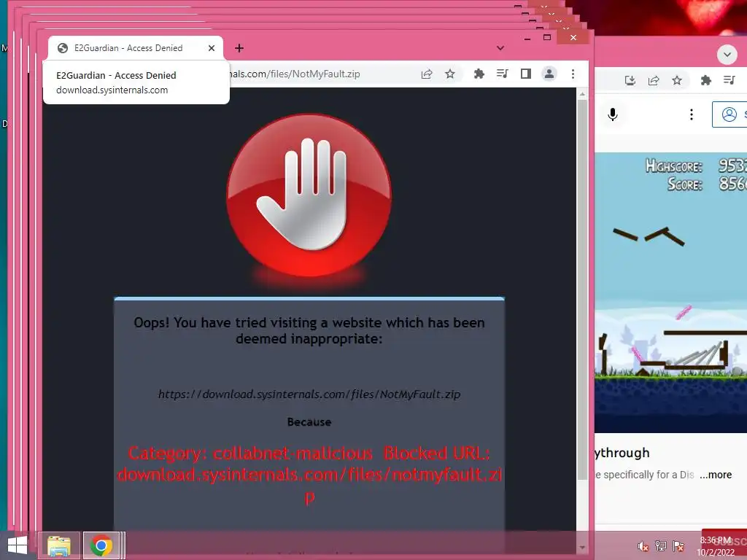This screenshot has width=747, height=560.
Task: Click the Chrome icon in the taskbar
Action: [x=101, y=545]
